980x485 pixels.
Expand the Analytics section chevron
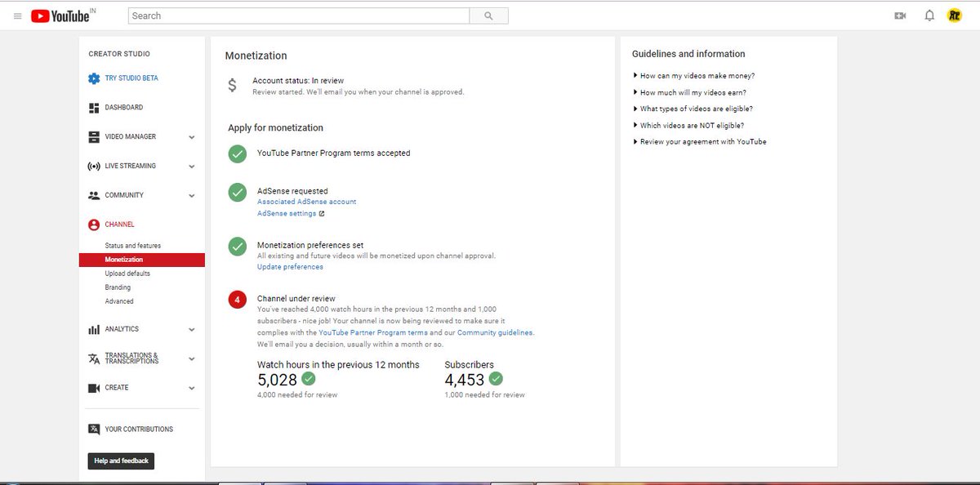pos(192,331)
